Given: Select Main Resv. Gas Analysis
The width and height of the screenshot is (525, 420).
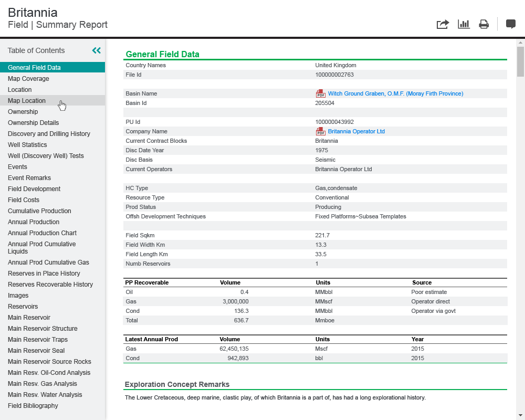Looking at the screenshot, I should point(43,384).
